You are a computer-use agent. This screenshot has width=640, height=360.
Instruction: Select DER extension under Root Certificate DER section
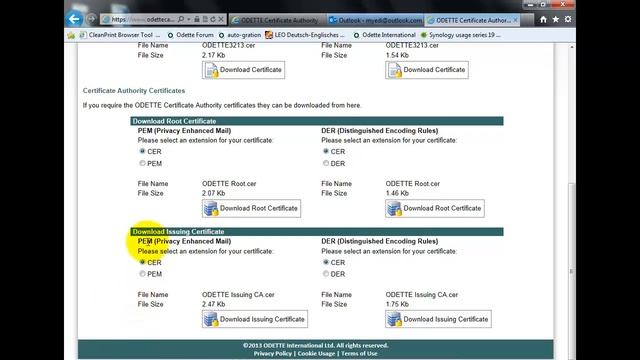(326, 163)
